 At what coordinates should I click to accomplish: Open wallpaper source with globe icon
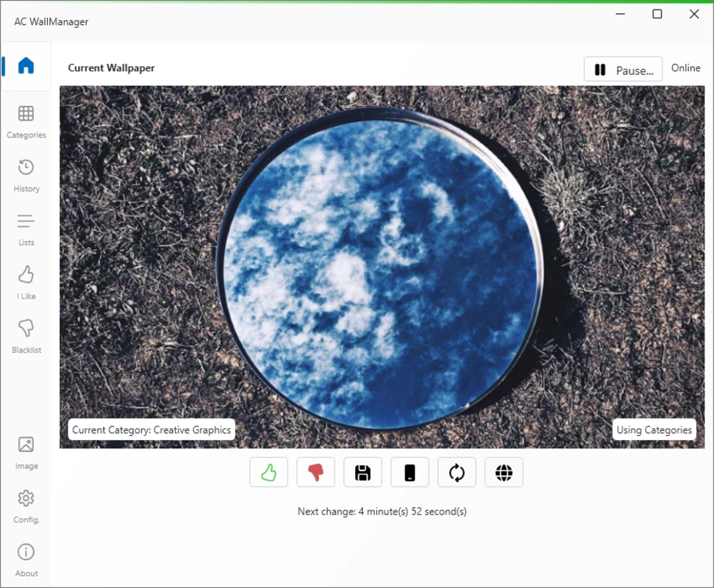504,473
